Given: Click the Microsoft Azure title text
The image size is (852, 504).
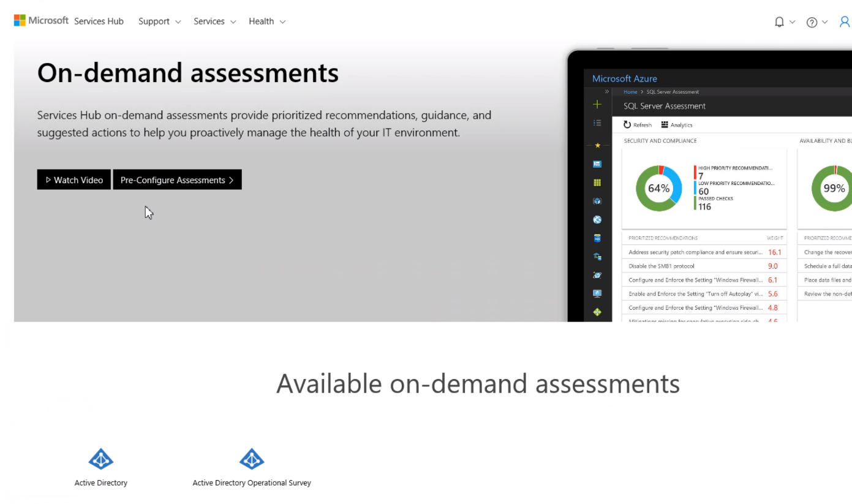Looking at the screenshot, I should pos(625,78).
